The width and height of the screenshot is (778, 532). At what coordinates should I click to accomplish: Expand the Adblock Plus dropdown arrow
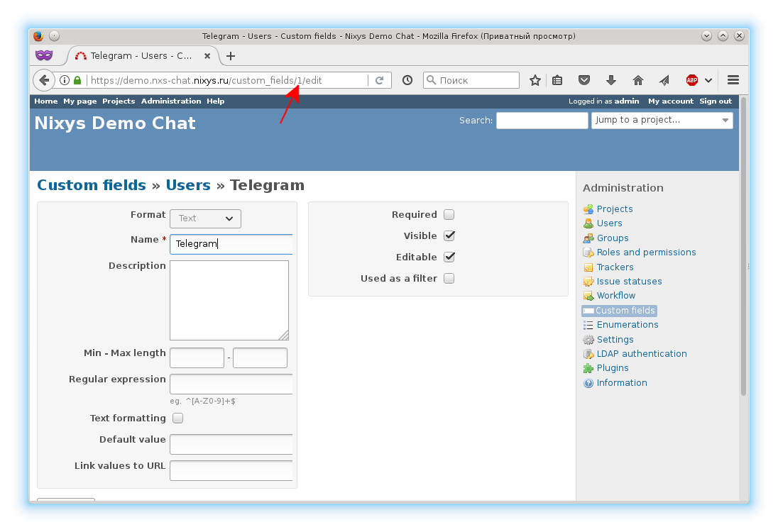coord(708,80)
